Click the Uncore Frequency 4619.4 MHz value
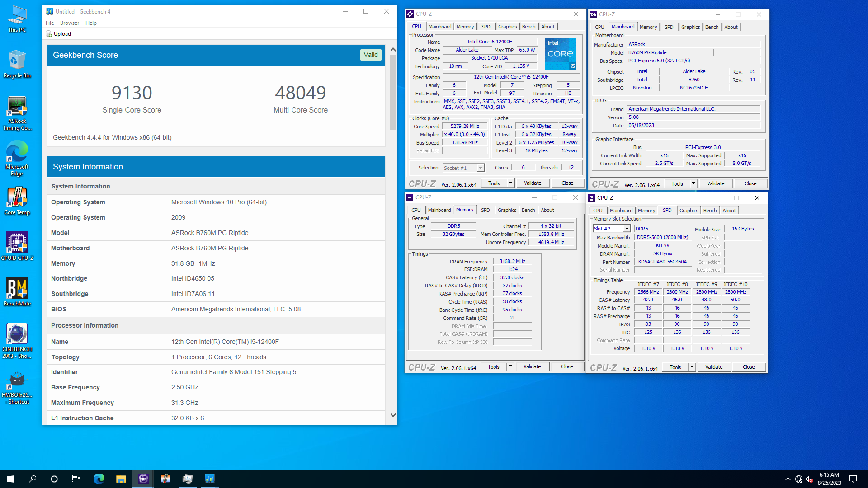Screen dimensions: 868x488 (x=551, y=242)
